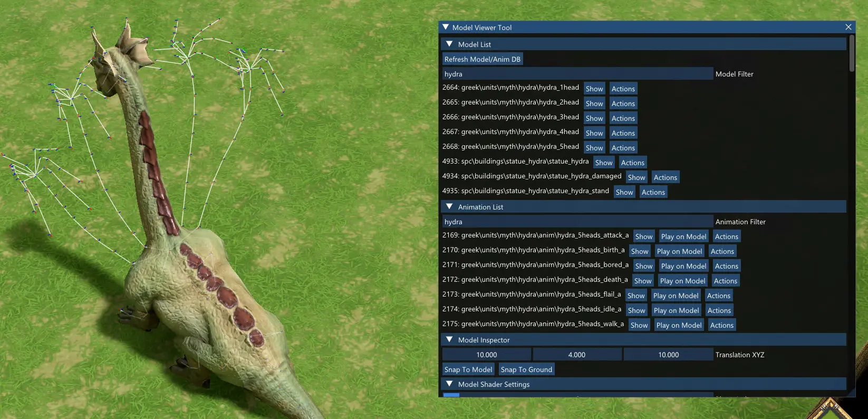Open Actions for hydra_5heads_bored_a animation
This screenshot has height=419, width=868.
[727, 266]
